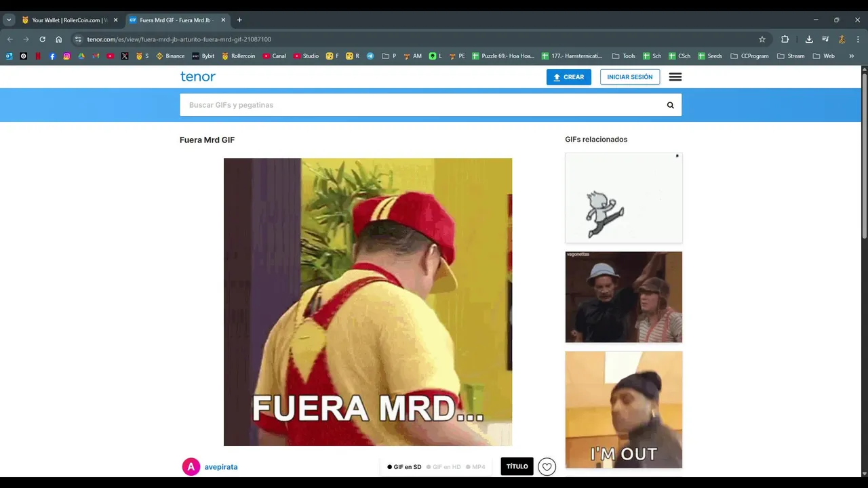Screen dimensions: 868x488
Task: Open the Outlook bookmark
Action: tap(9, 56)
